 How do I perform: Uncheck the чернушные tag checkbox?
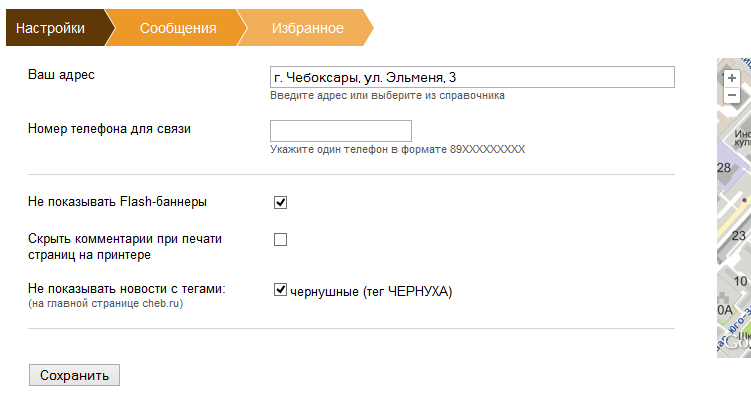pyautogui.click(x=281, y=290)
